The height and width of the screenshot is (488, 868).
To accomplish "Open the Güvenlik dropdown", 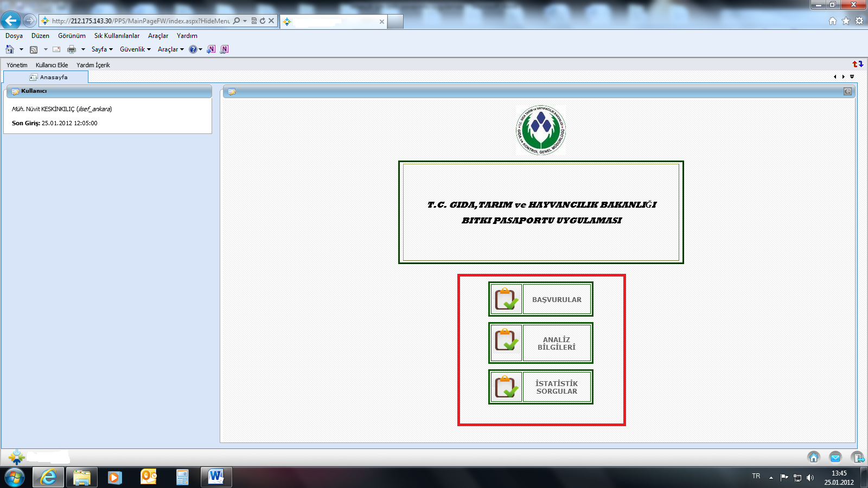I will coord(135,49).
